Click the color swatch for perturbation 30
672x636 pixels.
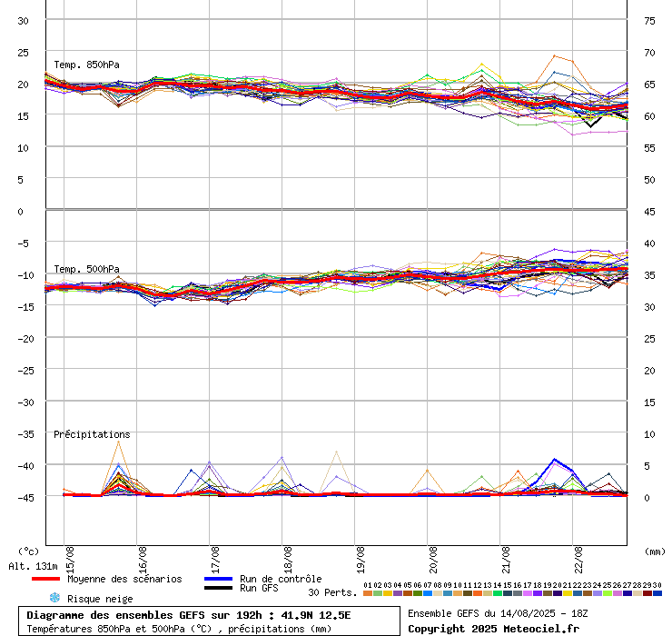(x=657, y=592)
